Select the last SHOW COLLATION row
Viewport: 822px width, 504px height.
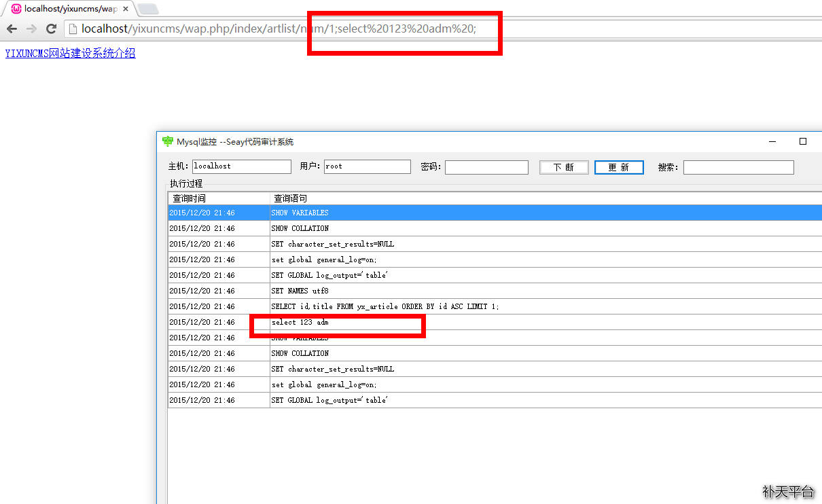click(495, 353)
